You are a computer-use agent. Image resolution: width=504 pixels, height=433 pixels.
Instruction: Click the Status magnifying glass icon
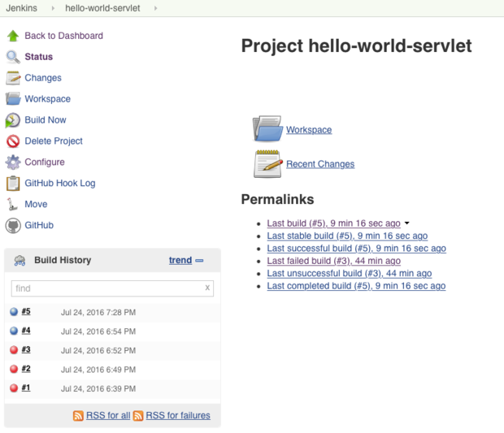(13, 57)
